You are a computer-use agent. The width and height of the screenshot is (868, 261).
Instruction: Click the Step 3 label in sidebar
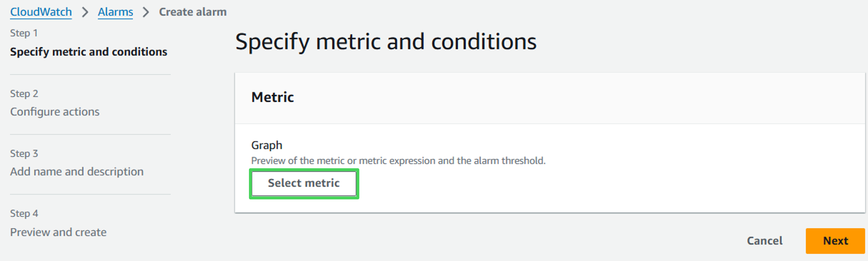(x=24, y=153)
